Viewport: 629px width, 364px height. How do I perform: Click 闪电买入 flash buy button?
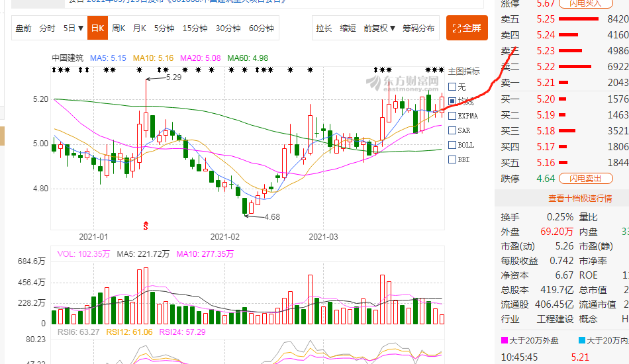586,3
